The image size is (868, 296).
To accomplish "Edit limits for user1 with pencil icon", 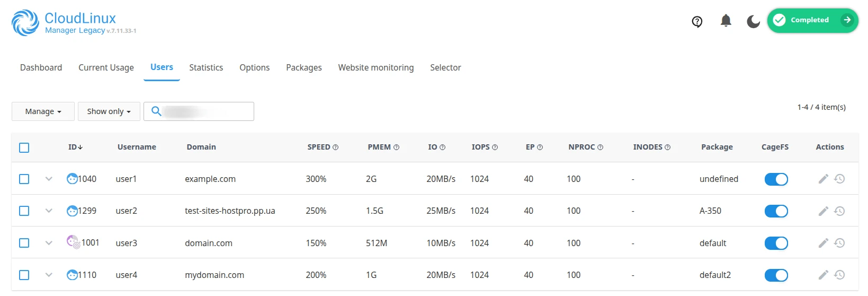I will tap(823, 179).
